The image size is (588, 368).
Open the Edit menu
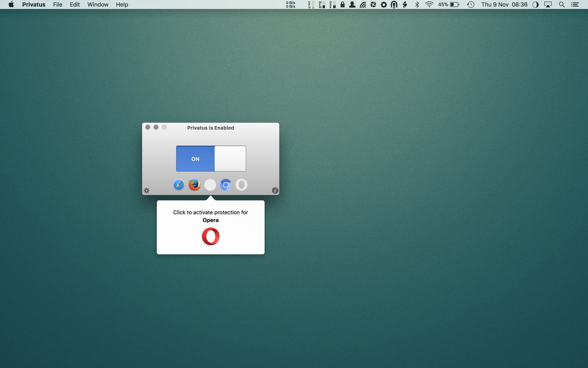click(75, 4)
